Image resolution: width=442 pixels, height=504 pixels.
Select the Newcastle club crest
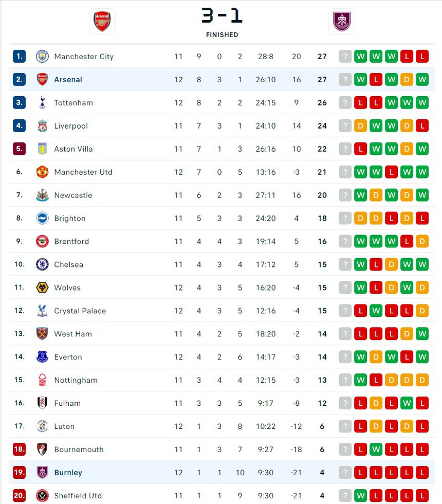click(42, 195)
